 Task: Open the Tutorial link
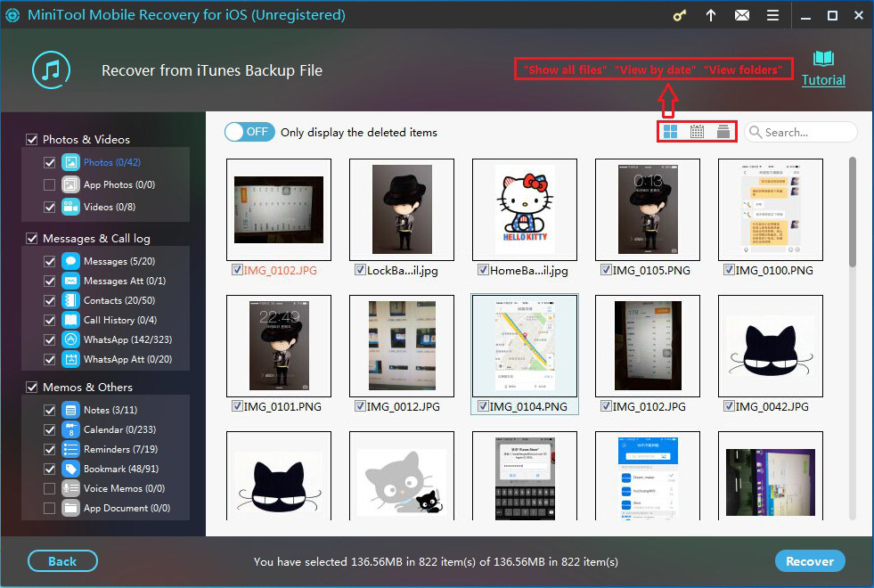[x=823, y=80]
